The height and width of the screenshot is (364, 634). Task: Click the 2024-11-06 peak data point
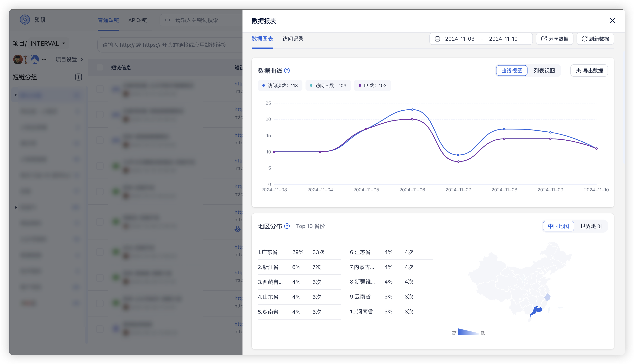(x=412, y=110)
